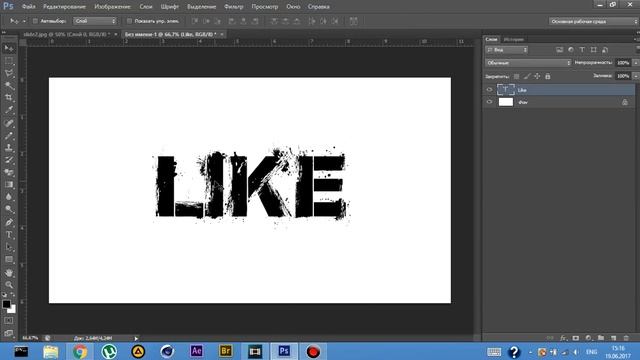Select the Magic Wand tool
The image size is (640, 360).
pos(9,86)
